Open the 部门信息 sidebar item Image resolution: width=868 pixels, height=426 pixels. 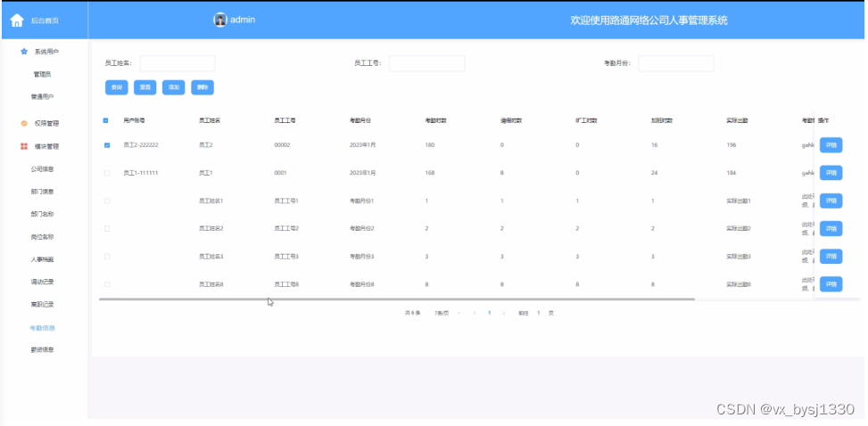click(x=43, y=192)
